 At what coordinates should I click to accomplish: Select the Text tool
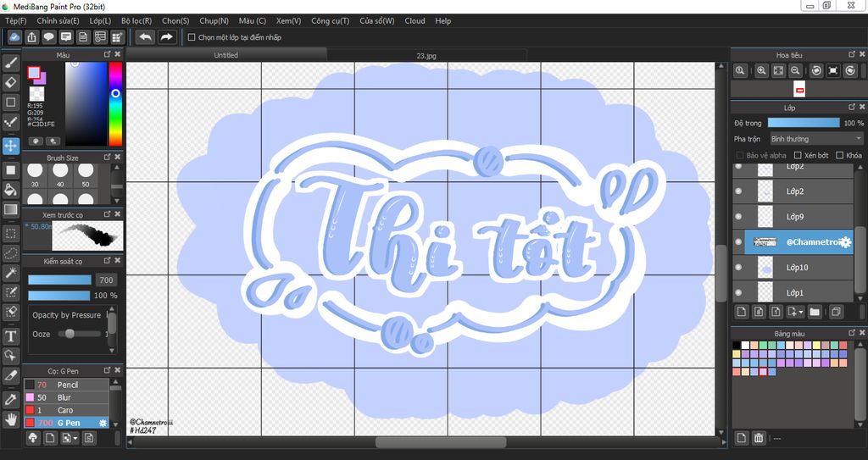pyautogui.click(x=10, y=336)
